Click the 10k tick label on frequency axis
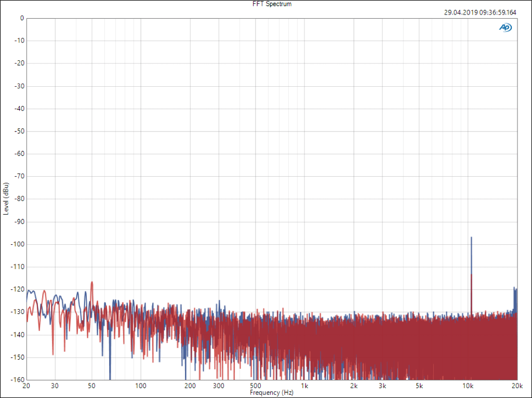This screenshot has height=398, width=532. point(468,386)
